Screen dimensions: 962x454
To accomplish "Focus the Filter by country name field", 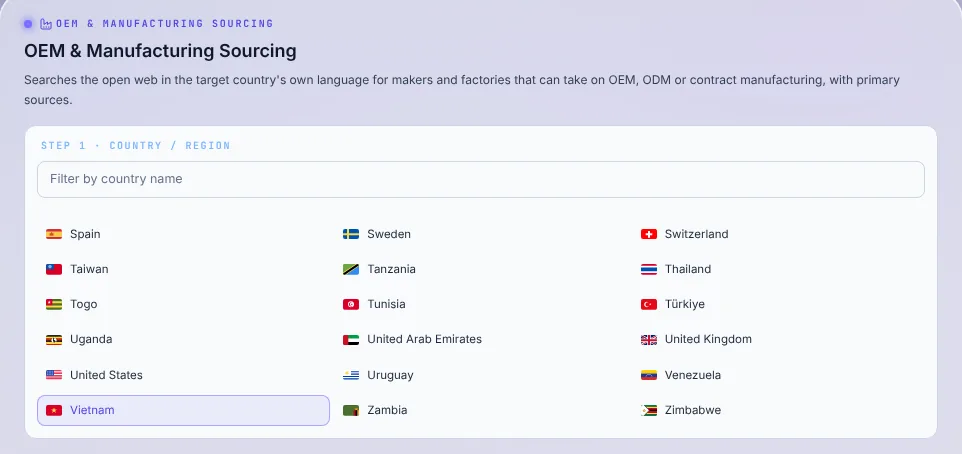I will pyautogui.click(x=480, y=179).
